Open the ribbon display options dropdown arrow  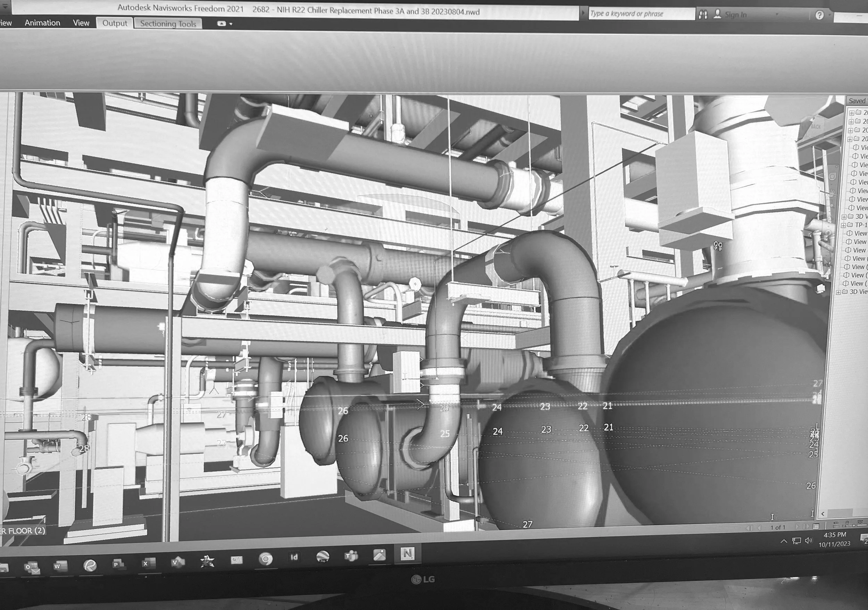[231, 24]
